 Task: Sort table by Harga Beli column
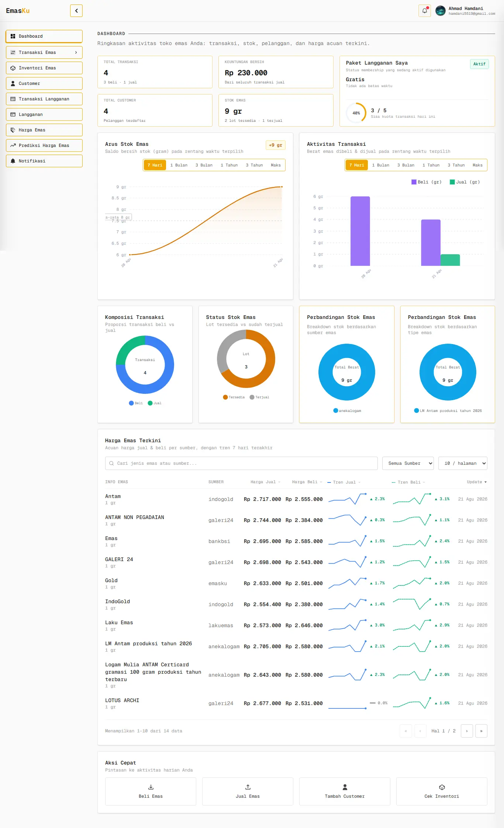pos(307,482)
